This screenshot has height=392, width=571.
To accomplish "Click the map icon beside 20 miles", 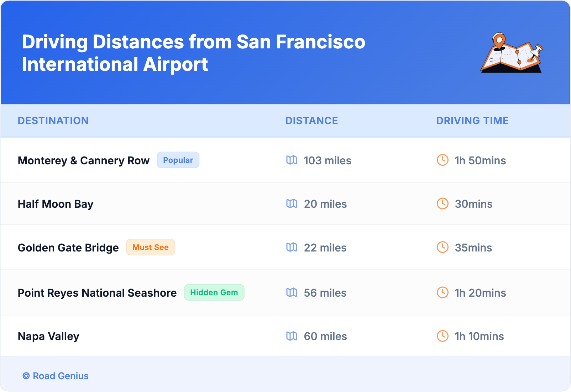I will tap(292, 203).
